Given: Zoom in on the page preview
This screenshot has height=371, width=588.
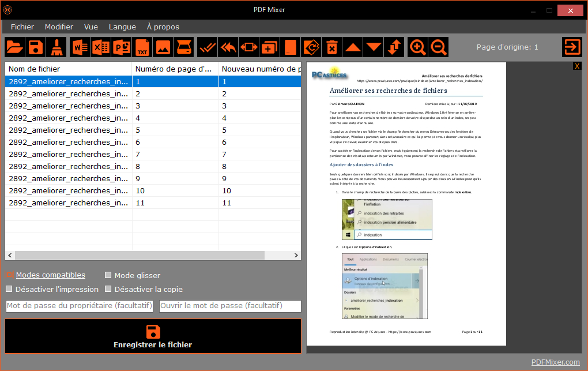Looking at the screenshot, I should (416, 47).
